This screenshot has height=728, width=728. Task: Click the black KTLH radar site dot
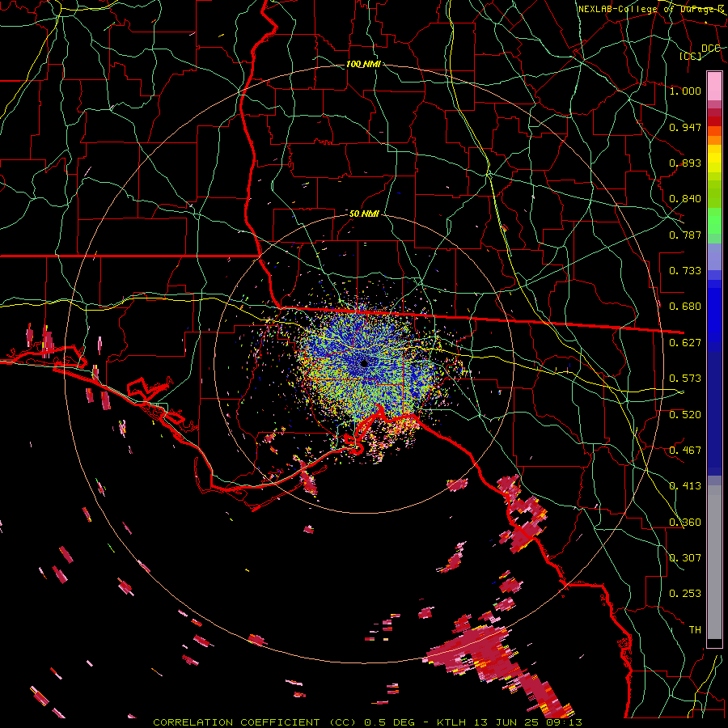click(x=365, y=363)
